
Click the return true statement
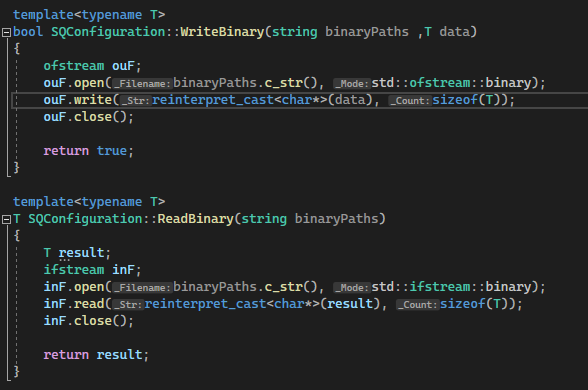click(x=88, y=151)
